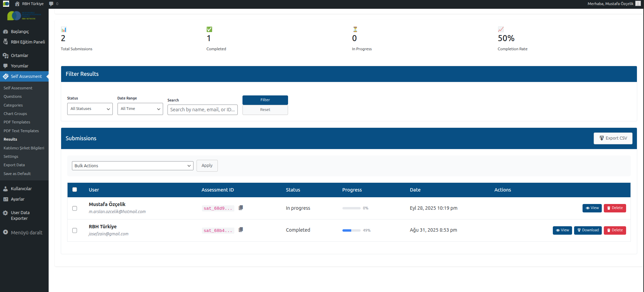Click the 0% progress bar
Screen dimensions: 644x292
pyautogui.click(x=351, y=208)
